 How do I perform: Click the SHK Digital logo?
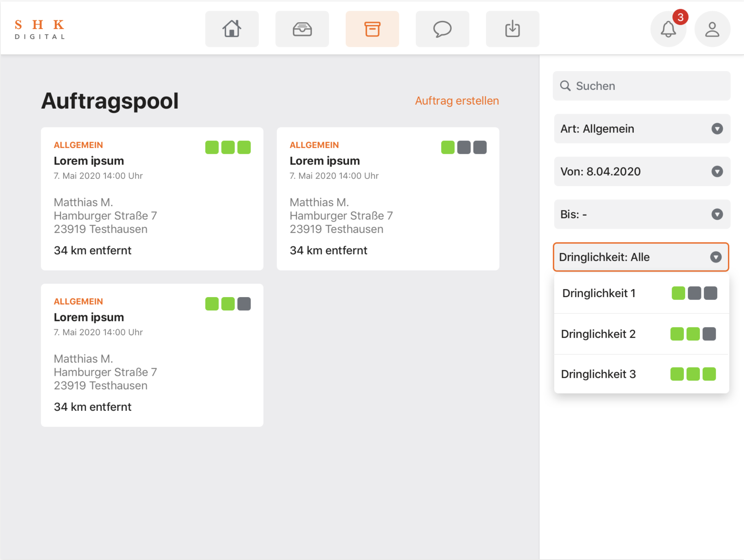(x=40, y=29)
